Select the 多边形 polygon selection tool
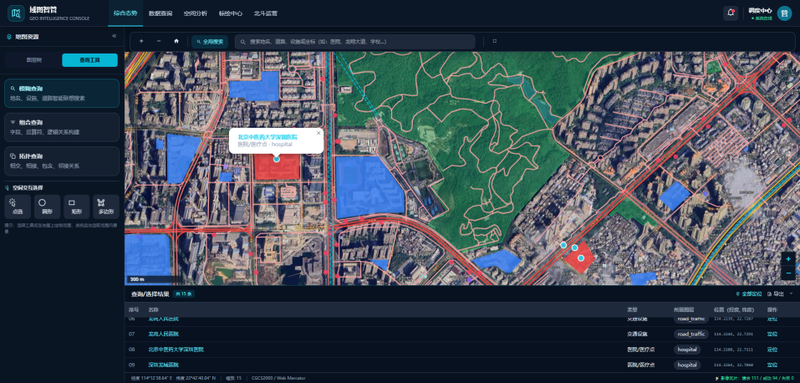The image size is (800, 383). 106,207
